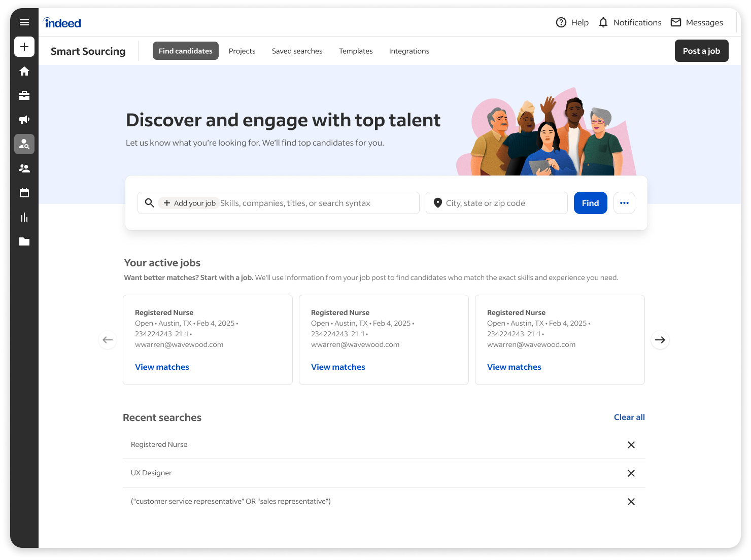The image size is (751, 560).
Task: Open Messages using the envelope icon
Action: (x=676, y=22)
